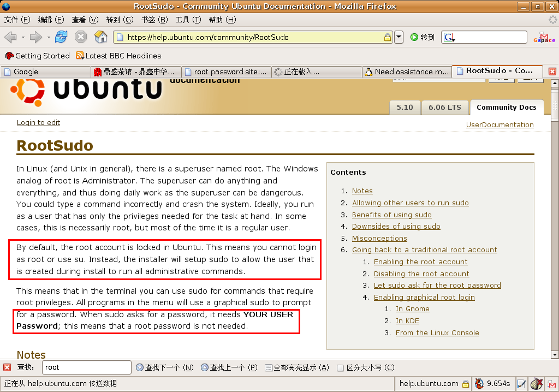The height and width of the screenshot is (392, 559).
Task: Switch to the Google tab
Action: 45,72
